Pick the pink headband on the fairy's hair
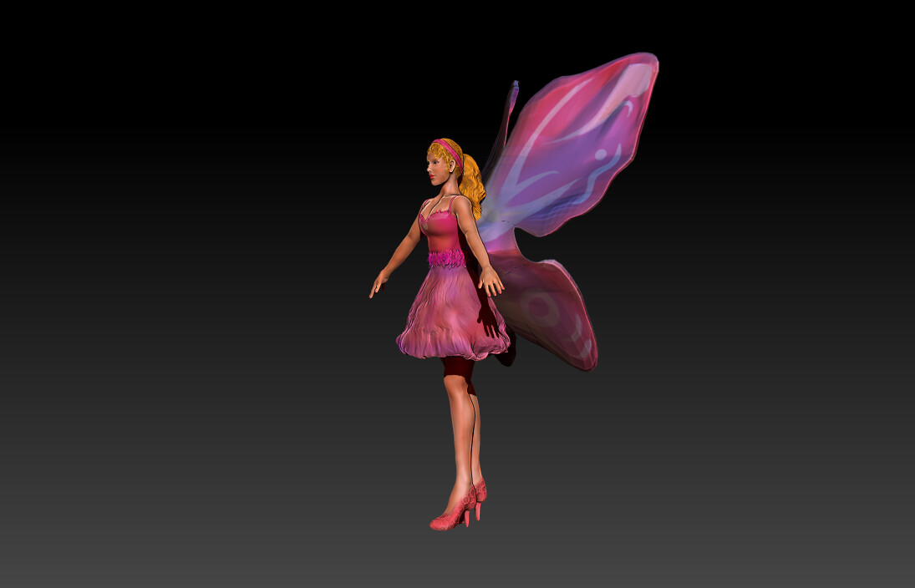 coord(450,152)
